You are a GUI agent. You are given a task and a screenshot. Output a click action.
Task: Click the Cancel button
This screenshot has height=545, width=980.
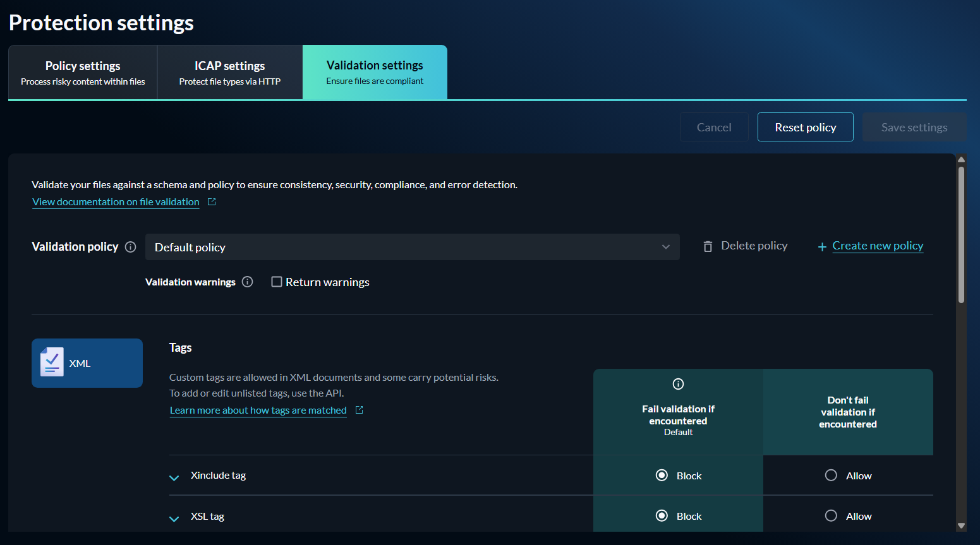[x=714, y=127]
